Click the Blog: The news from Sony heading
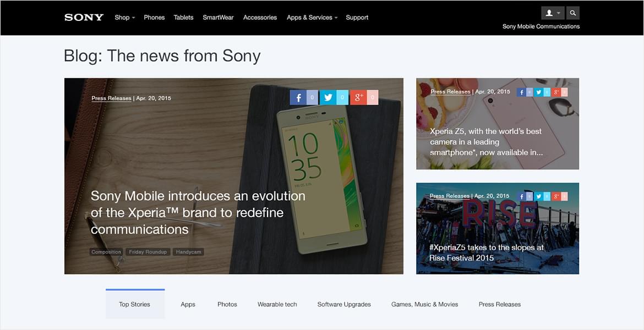Screen dimensions: 644x330 pos(162,56)
